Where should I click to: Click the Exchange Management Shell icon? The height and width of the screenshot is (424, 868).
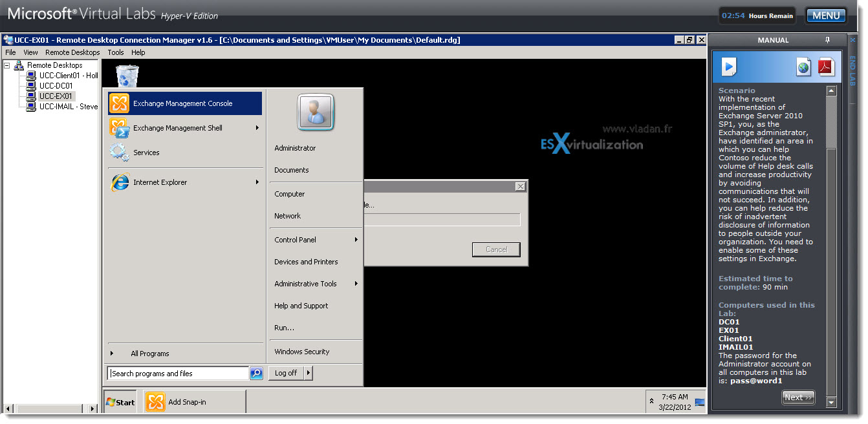click(119, 128)
